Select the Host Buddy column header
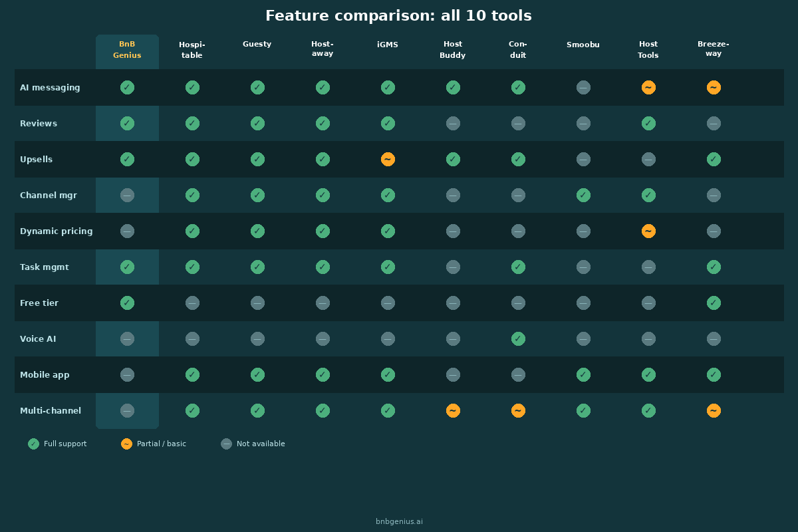 click(x=453, y=50)
